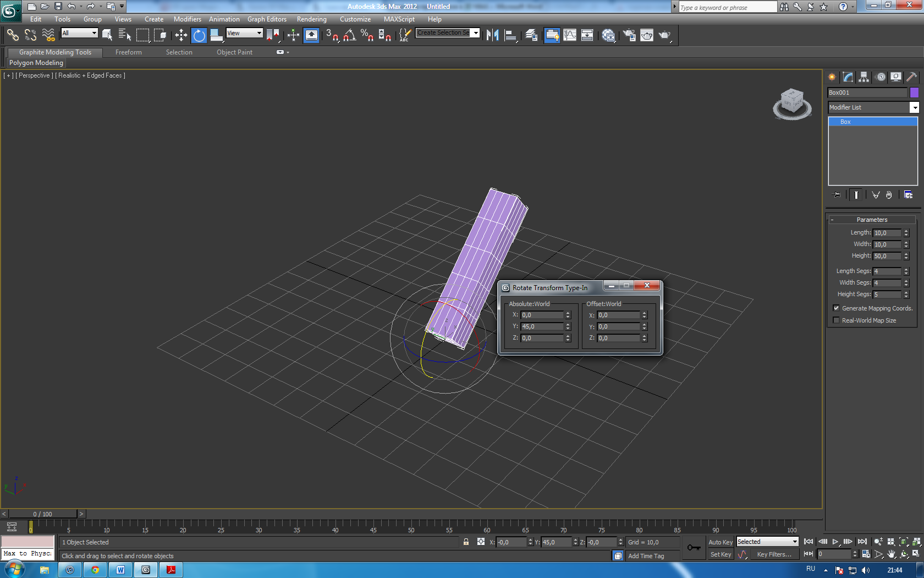Activate the Select and Move tool
This screenshot has height=578, width=924.
pos(181,35)
